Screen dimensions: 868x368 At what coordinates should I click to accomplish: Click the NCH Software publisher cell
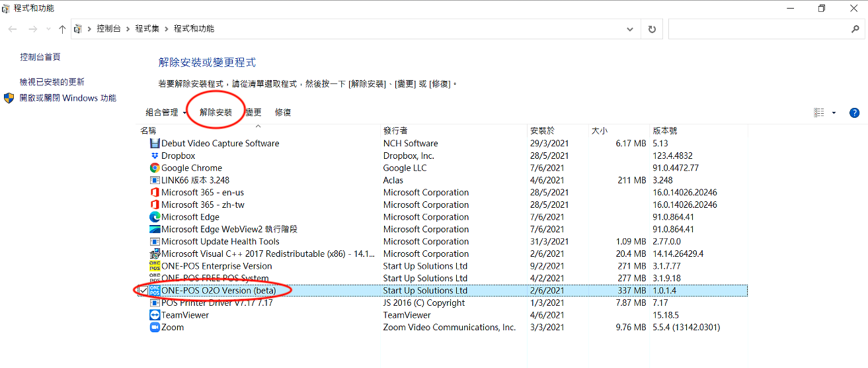411,144
